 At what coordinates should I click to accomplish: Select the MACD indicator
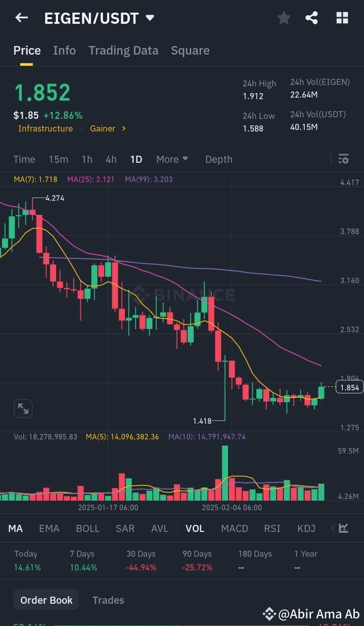[x=234, y=528]
